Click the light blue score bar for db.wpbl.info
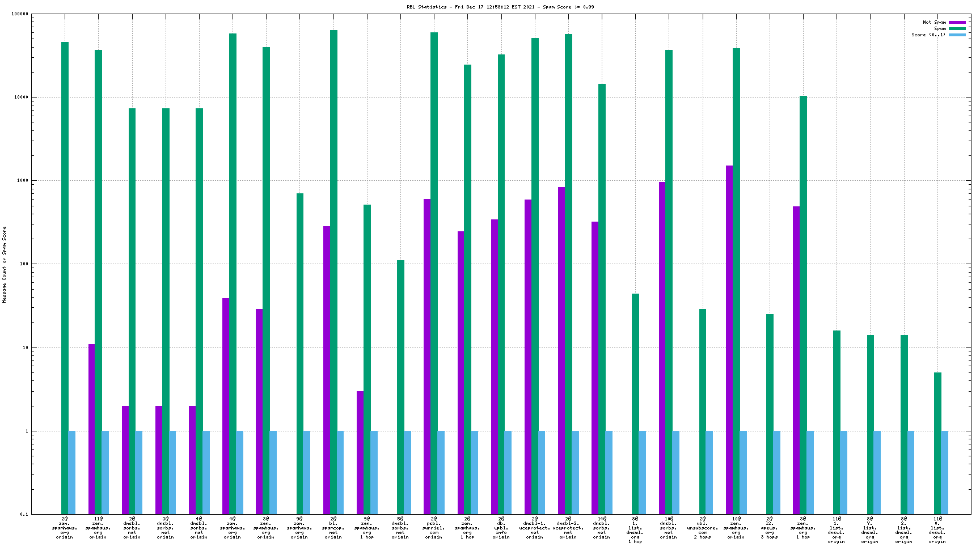980x551 pixels. pyautogui.click(x=508, y=472)
